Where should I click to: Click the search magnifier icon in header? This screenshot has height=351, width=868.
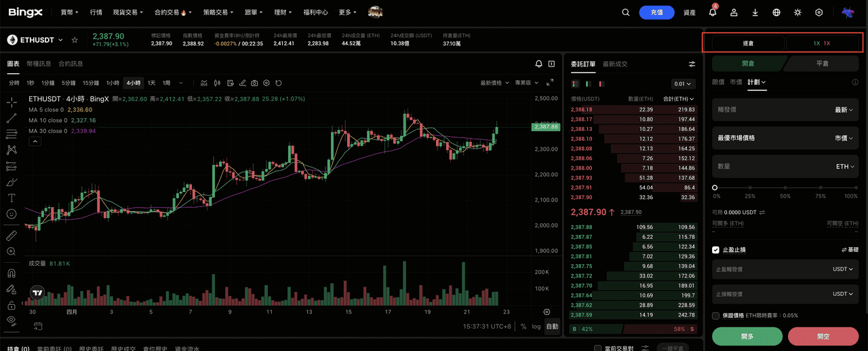tap(626, 12)
